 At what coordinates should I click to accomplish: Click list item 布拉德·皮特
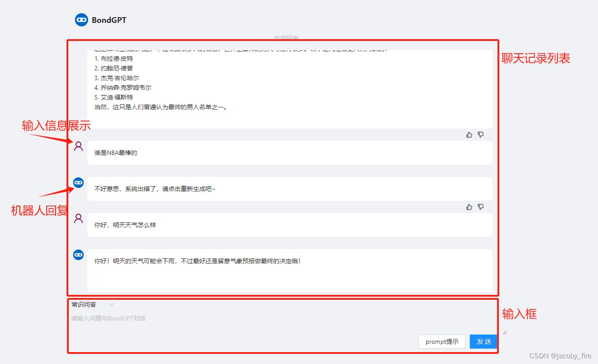point(114,59)
